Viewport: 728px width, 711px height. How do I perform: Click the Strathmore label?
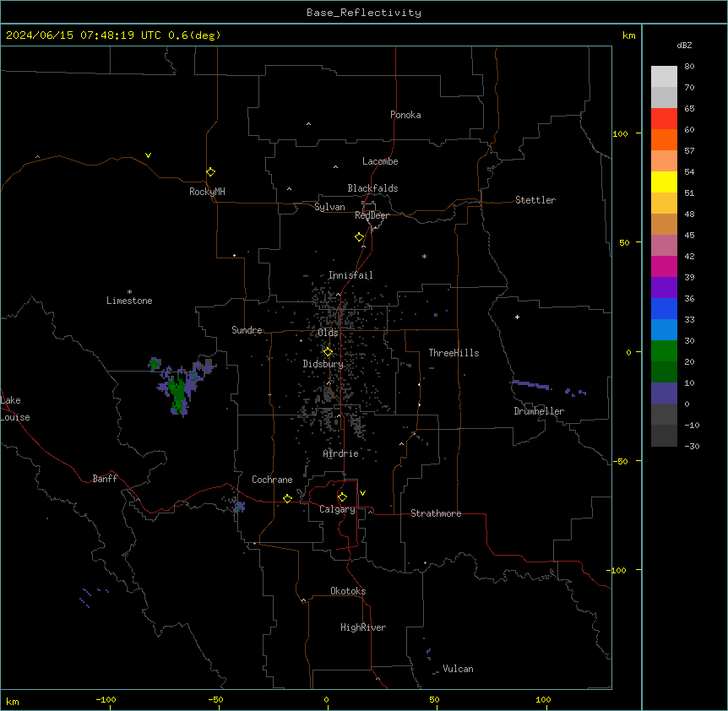click(436, 513)
